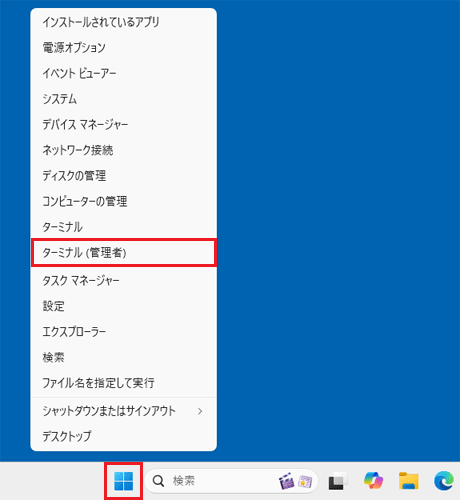The height and width of the screenshot is (500, 460).
Task: Open 設定 from the menu
Action: 124,306
